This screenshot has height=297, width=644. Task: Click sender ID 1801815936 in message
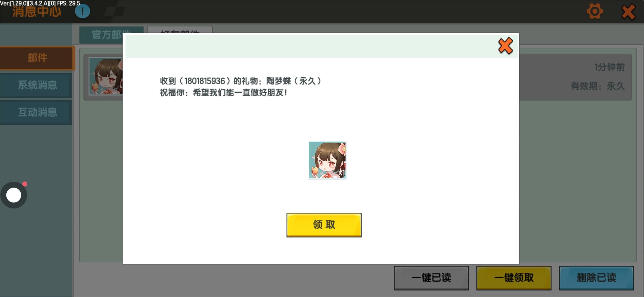(204, 81)
